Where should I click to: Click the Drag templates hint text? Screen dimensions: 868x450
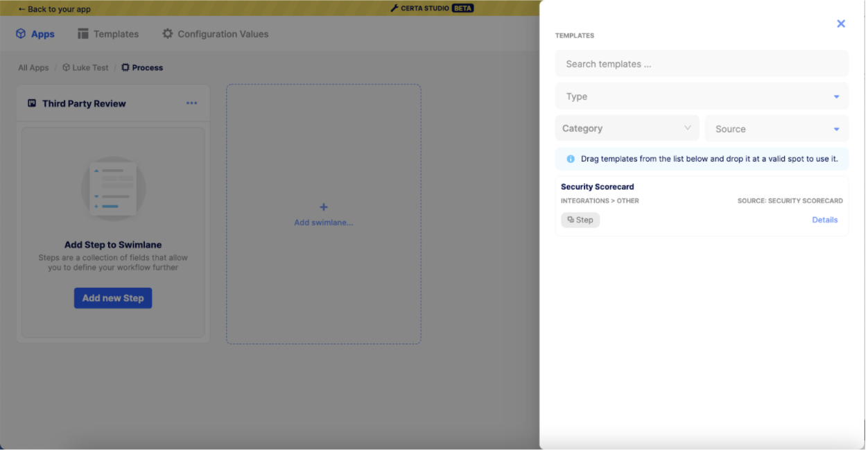pyautogui.click(x=709, y=159)
